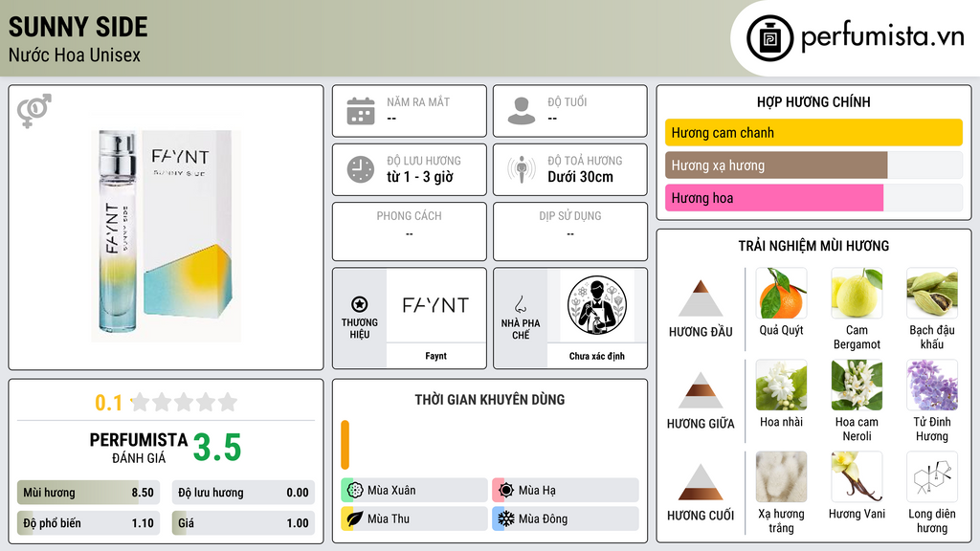This screenshot has width=980, height=551.
Task: Select the Hương Vani note image
Action: tap(857, 476)
